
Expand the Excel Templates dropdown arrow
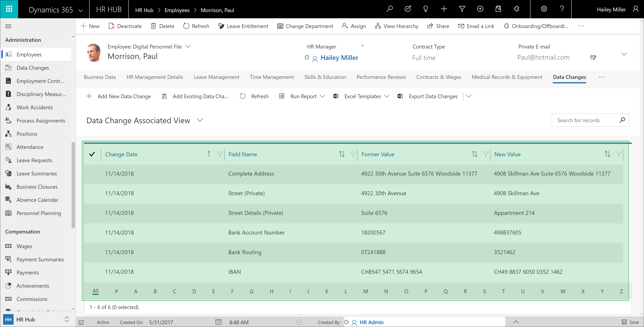387,96
